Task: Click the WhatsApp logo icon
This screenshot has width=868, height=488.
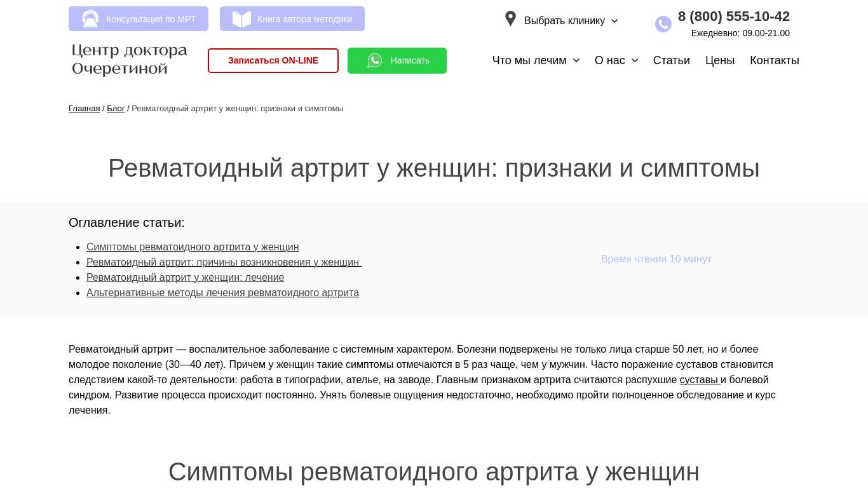Action: [375, 60]
